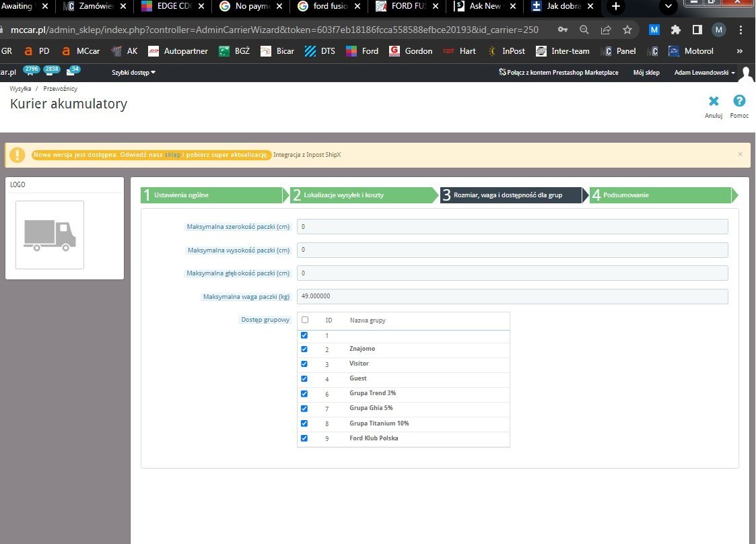Uncheck the Ford Klub Polska checkbox

click(304, 438)
